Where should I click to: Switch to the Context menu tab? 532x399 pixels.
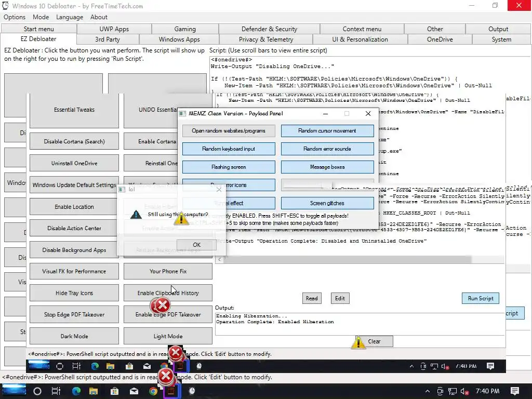[x=362, y=29]
